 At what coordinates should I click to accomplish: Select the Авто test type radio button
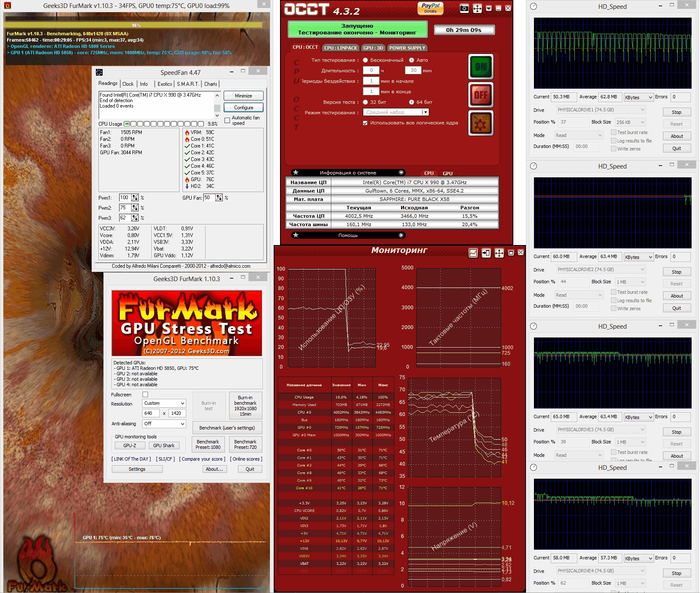[412, 60]
